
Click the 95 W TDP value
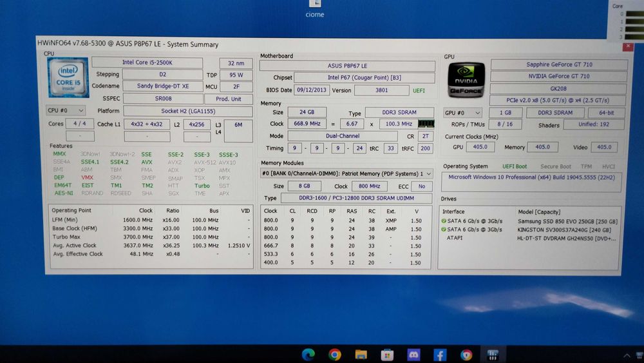pyautogui.click(x=236, y=75)
